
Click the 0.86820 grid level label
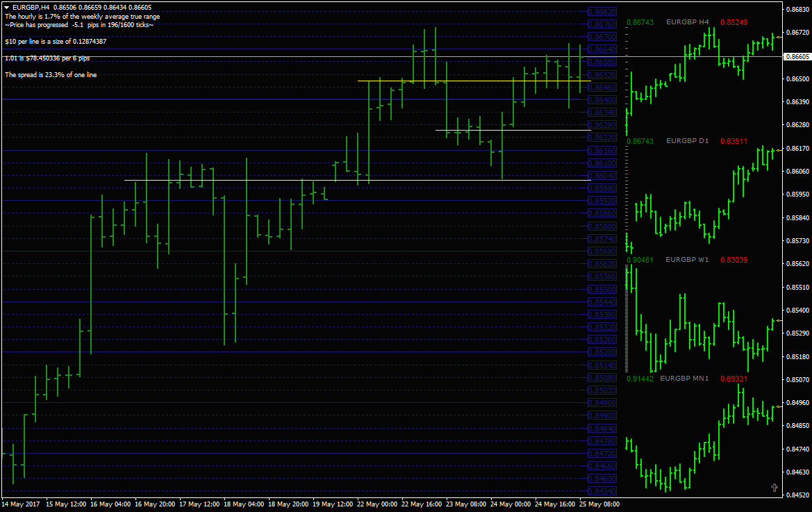click(x=602, y=12)
